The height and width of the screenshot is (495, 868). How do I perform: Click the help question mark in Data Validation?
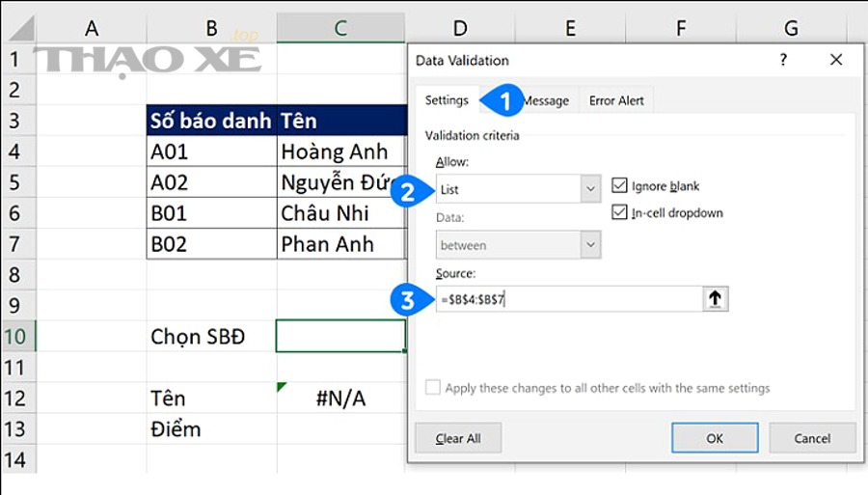coord(783,60)
